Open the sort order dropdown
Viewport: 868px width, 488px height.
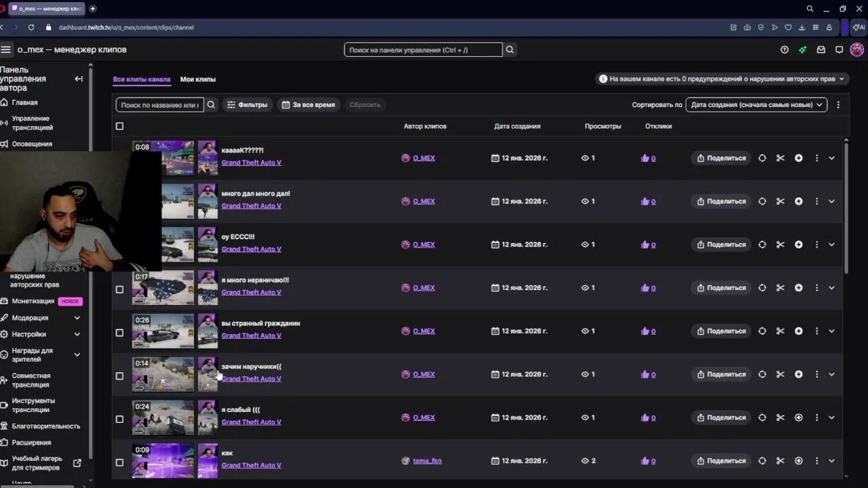coord(756,104)
